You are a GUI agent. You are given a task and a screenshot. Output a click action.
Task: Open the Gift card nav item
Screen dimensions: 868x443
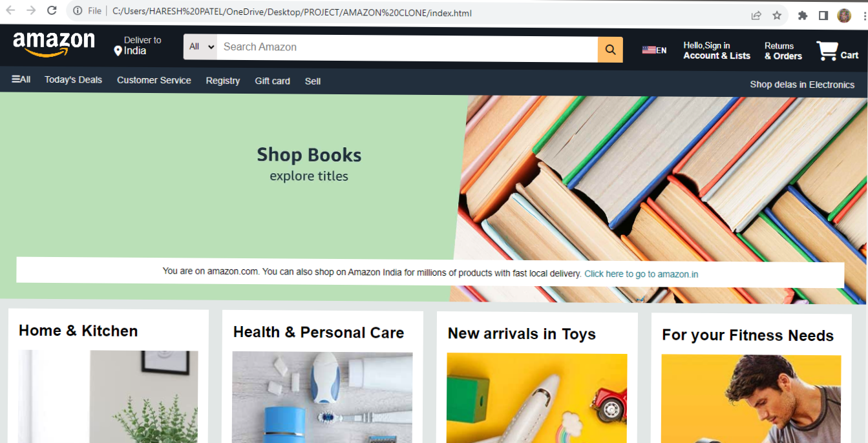(272, 81)
